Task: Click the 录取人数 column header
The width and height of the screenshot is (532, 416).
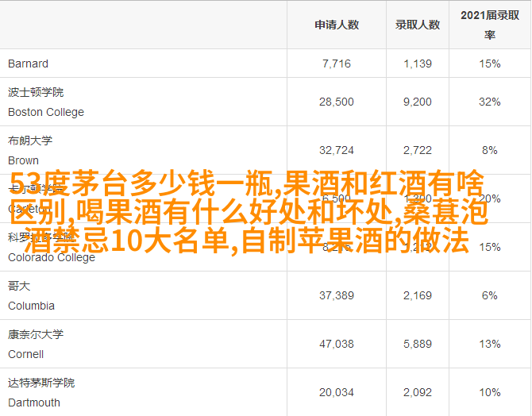Action: click(x=418, y=25)
